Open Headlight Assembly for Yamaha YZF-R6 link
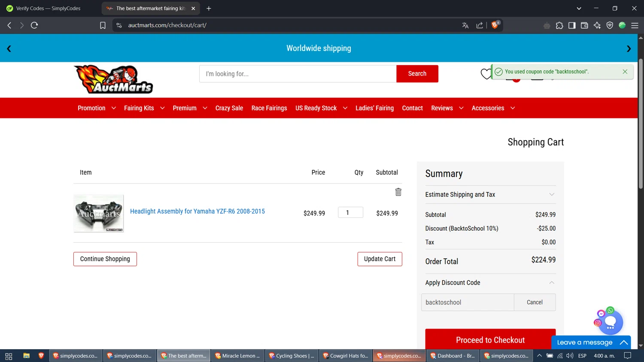 pos(197,211)
